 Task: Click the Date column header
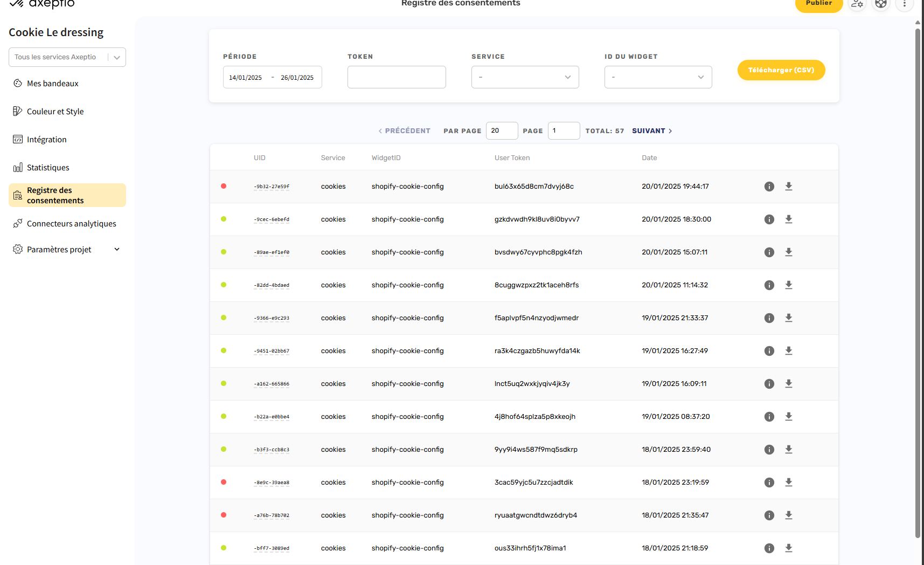click(649, 158)
